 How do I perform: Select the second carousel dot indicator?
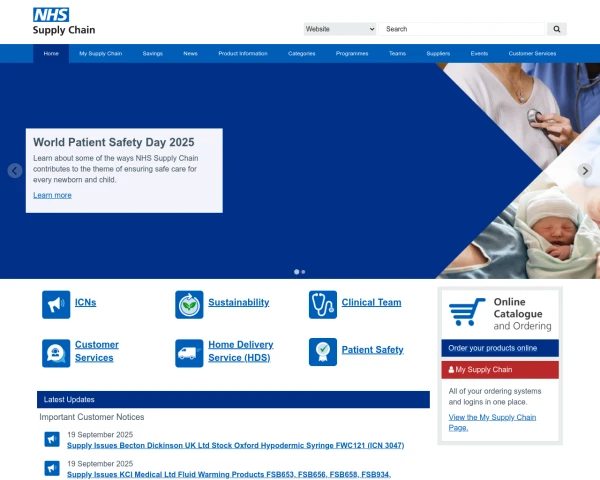303,272
